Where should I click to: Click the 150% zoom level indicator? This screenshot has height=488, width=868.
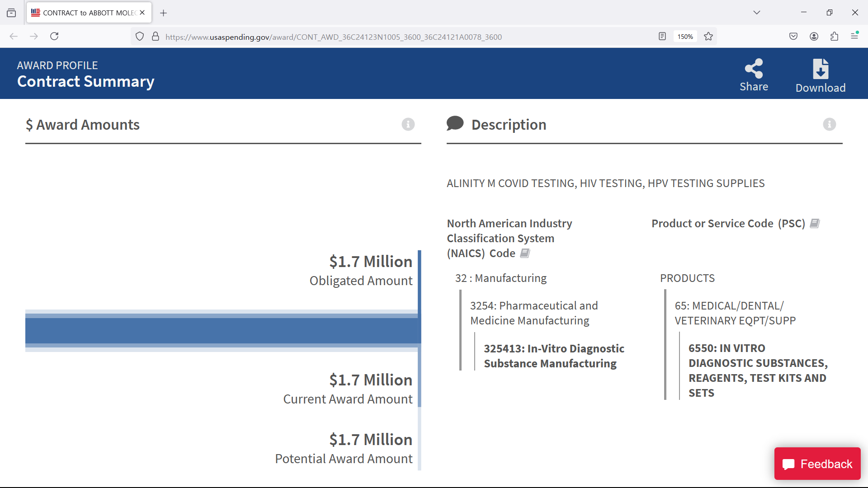pyautogui.click(x=685, y=37)
